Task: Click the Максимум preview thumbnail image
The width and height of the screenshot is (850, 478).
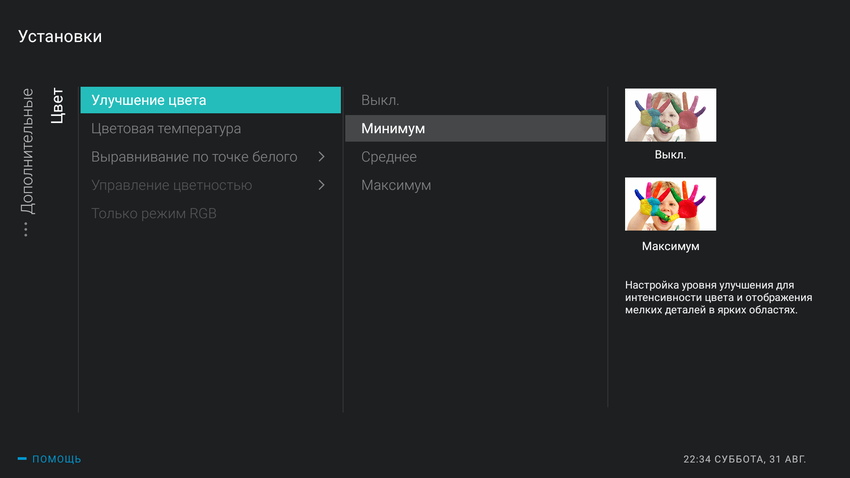Action: point(670,204)
